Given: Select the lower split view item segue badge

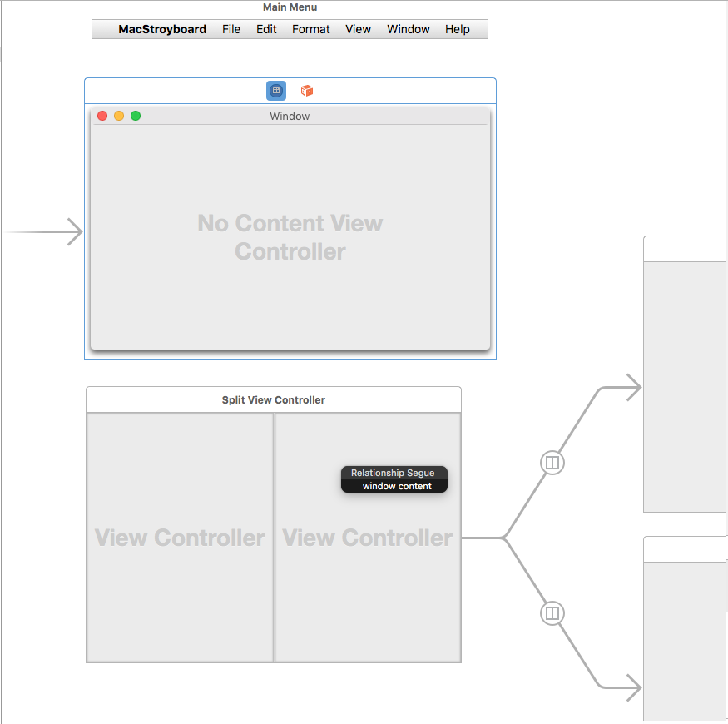Looking at the screenshot, I should (x=552, y=613).
